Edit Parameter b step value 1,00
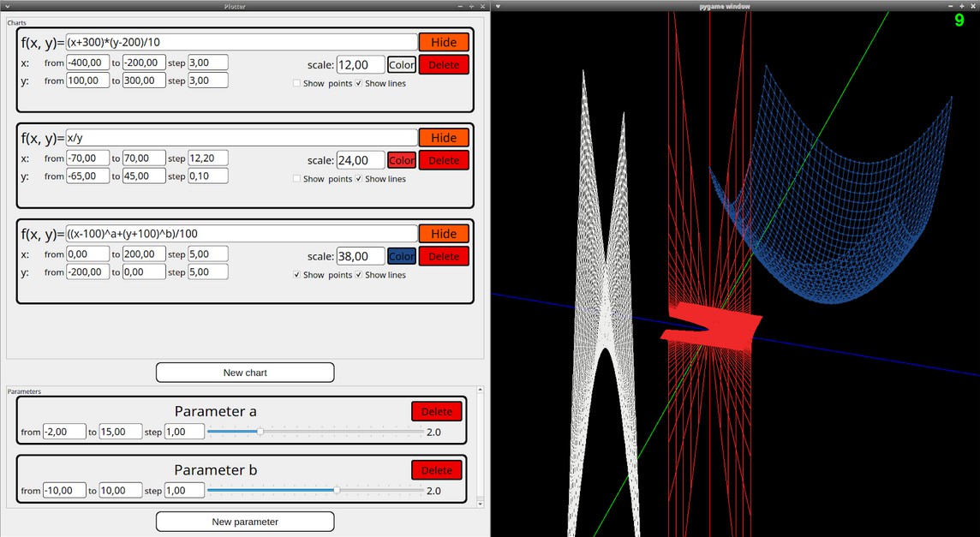The width and height of the screenshot is (980, 537). click(x=184, y=491)
